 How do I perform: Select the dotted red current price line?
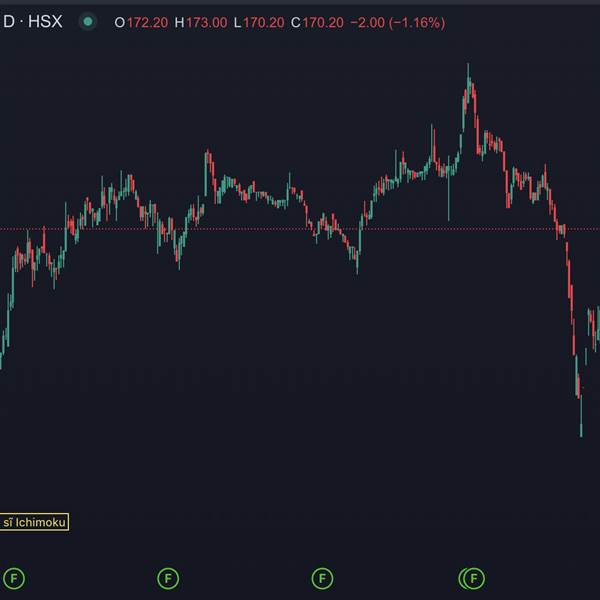coord(300,229)
